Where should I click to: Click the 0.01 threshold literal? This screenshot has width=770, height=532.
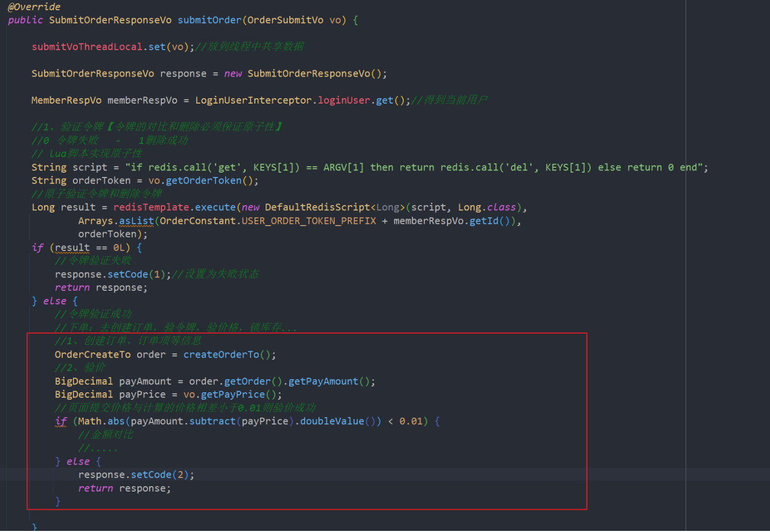click(411, 421)
